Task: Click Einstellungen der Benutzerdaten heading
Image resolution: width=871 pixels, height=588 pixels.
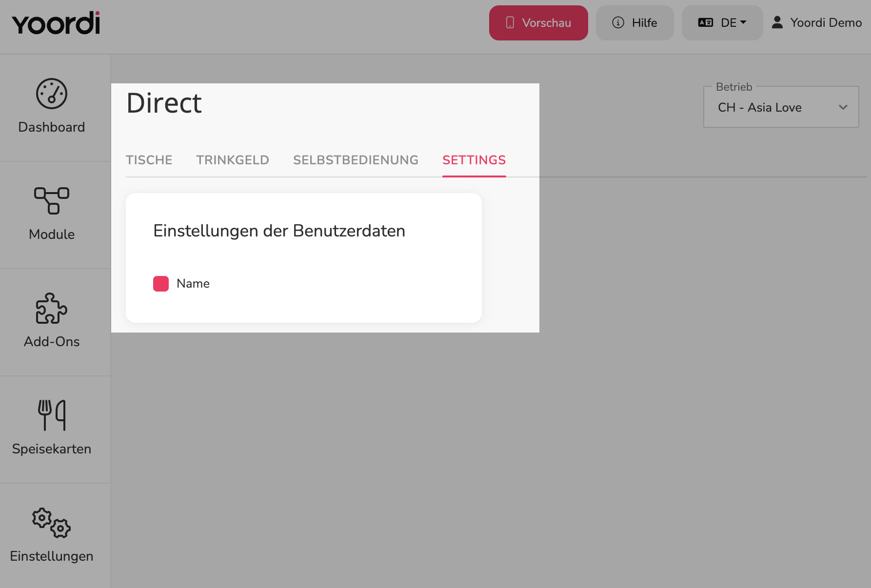Action: coord(279,231)
